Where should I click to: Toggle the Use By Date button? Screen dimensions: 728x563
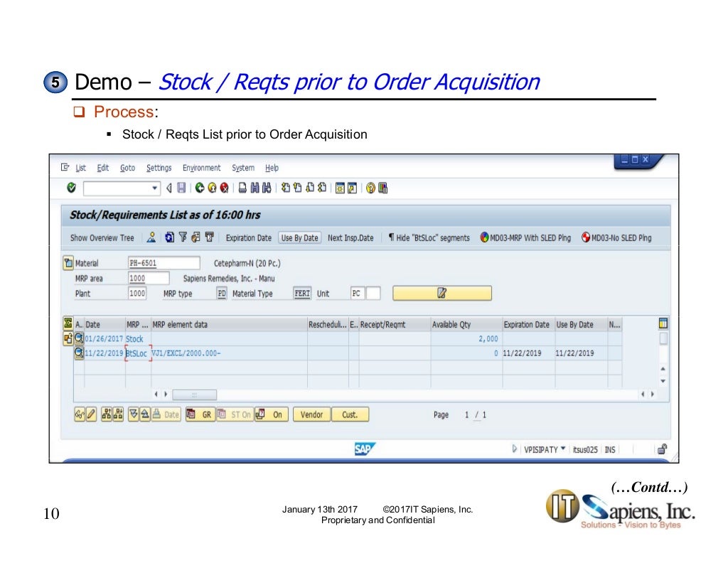point(300,237)
